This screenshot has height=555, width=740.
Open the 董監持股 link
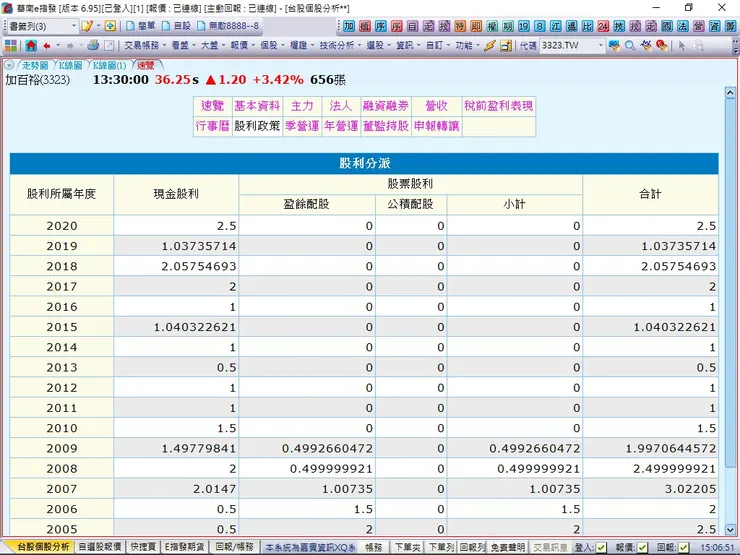[x=386, y=126]
